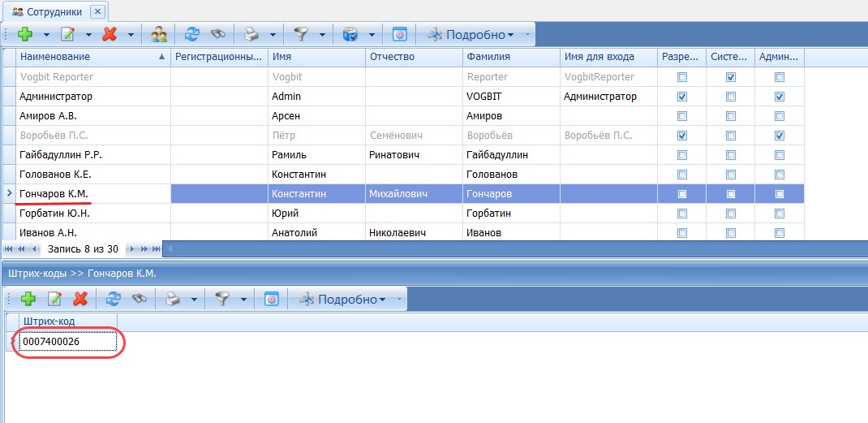Click the settings window icon in barcode toolbar
This screenshot has width=868, height=423.
[271, 300]
